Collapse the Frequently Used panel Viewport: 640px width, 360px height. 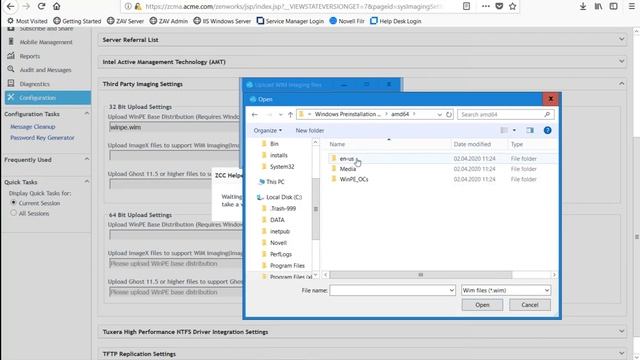[87, 159]
